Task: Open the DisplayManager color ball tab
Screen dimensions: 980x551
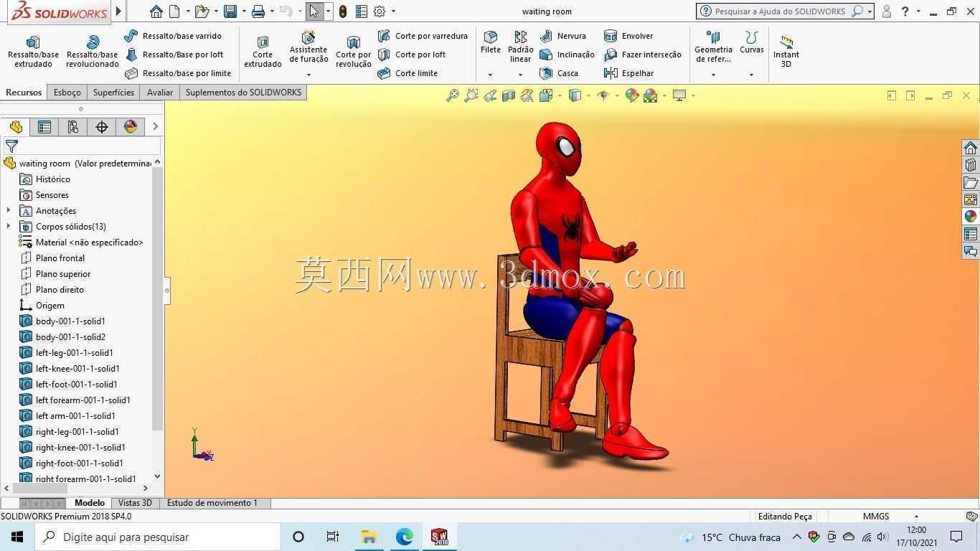Action: pyautogui.click(x=131, y=127)
